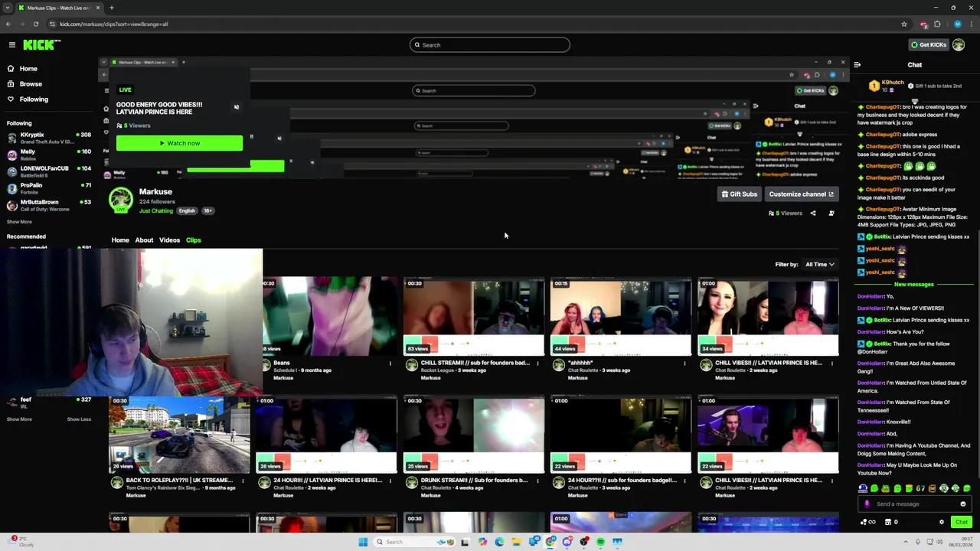Open the Beans clip thumbnail
Image resolution: width=980 pixels, height=551 pixels.
coord(330,317)
